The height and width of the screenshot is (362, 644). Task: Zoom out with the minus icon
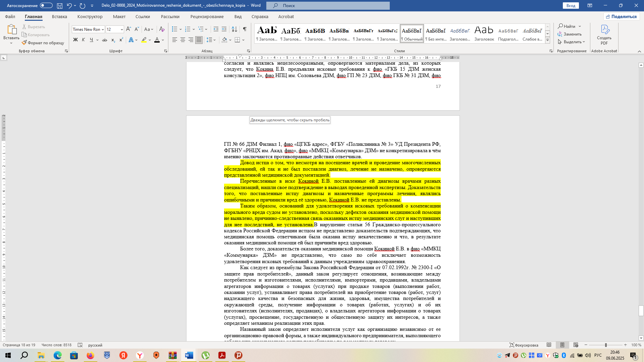coord(586,345)
